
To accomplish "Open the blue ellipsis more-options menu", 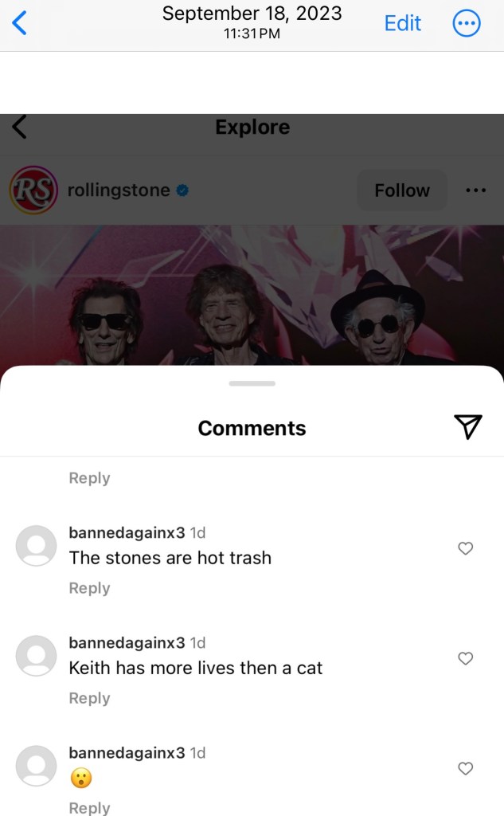I will pos(467,23).
